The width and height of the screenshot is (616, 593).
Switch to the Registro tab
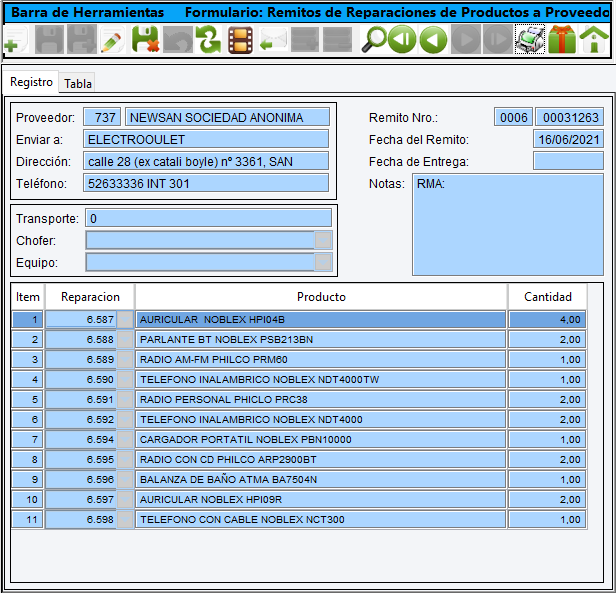click(31, 82)
